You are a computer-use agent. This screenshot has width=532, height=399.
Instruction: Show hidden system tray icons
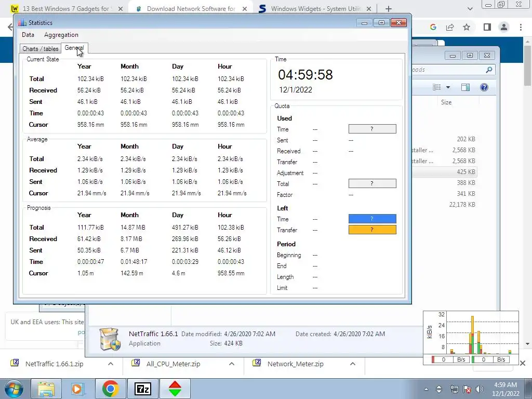click(x=426, y=389)
